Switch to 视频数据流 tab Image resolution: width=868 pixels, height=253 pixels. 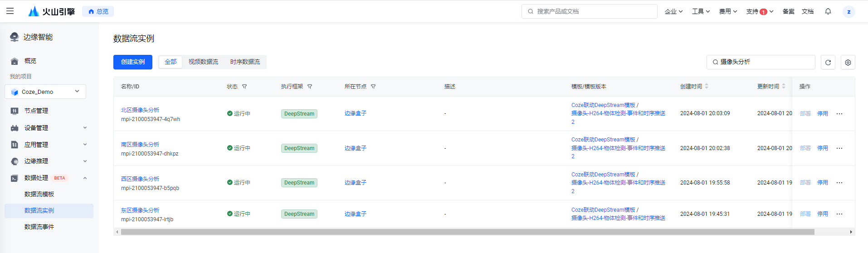tap(203, 62)
